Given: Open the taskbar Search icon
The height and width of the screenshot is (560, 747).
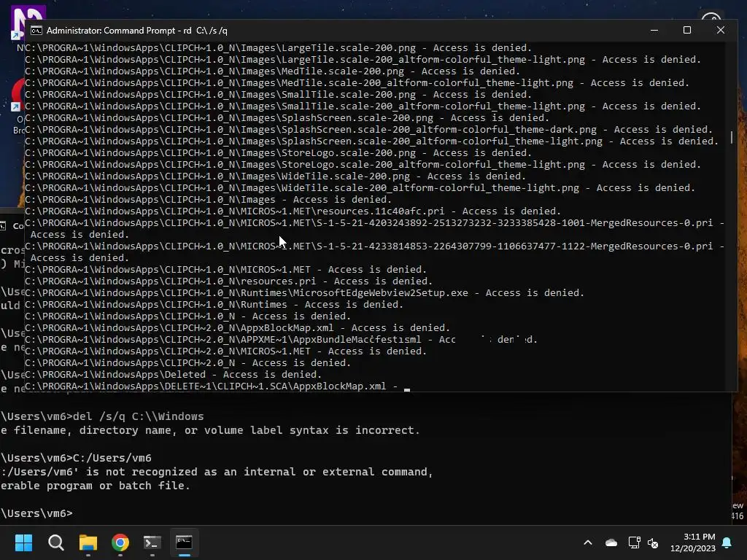Looking at the screenshot, I should pos(55,542).
